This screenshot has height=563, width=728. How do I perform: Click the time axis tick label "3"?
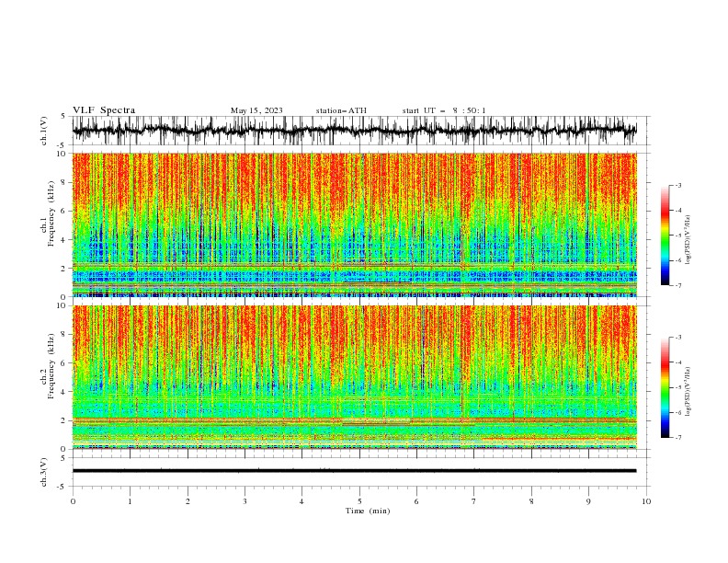coord(245,501)
